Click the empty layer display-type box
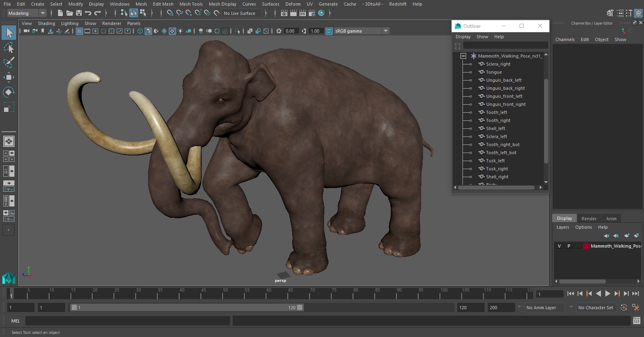This screenshot has height=337, width=644. 578,246
